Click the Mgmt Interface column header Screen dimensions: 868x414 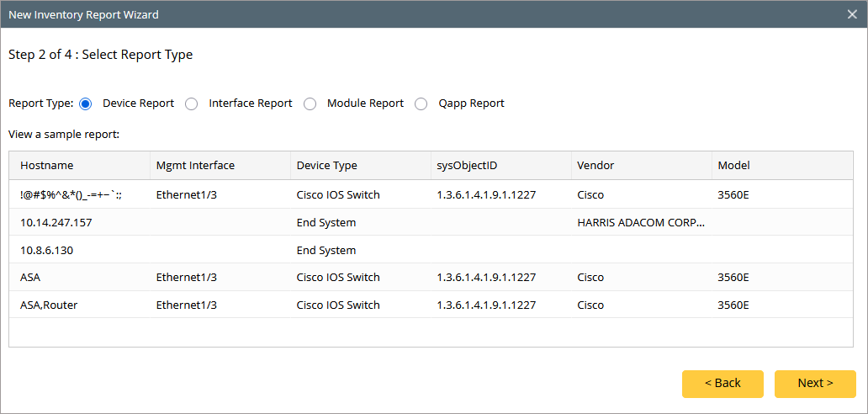click(x=195, y=166)
